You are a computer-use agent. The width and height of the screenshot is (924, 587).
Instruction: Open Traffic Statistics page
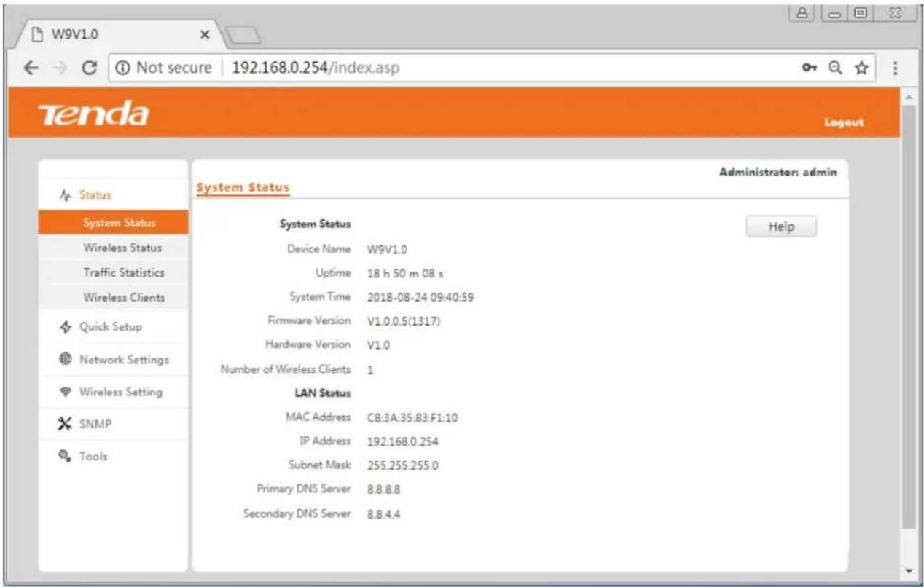[113, 272]
